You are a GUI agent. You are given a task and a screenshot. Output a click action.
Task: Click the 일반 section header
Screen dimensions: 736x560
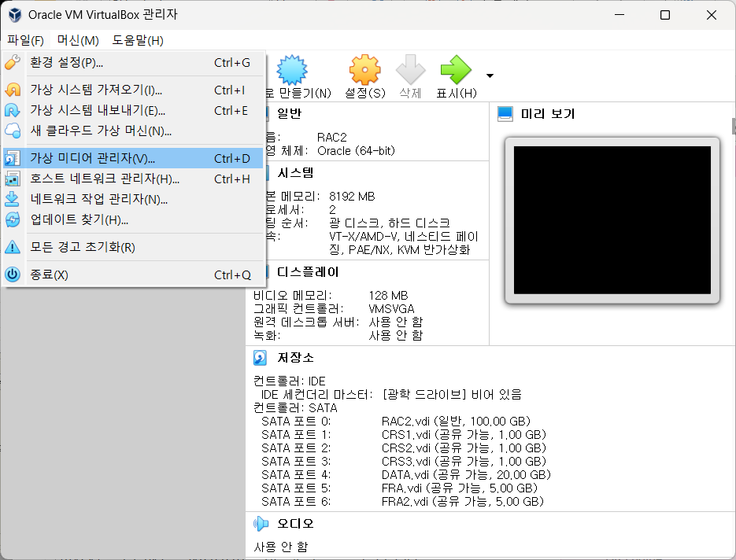[289, 113]
